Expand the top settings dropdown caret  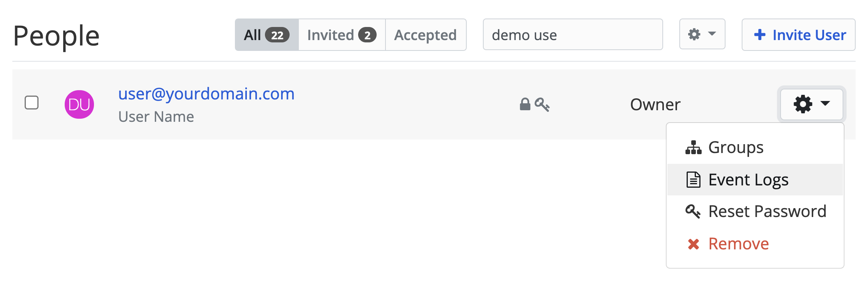712,34
